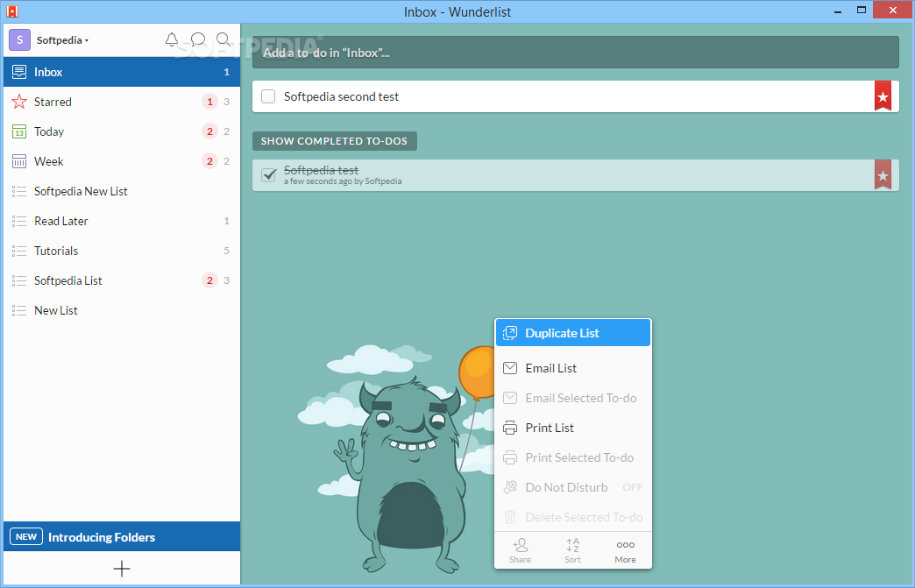
Task: Click the Wunderlist app icon in title bar
Action: point(12,11)
